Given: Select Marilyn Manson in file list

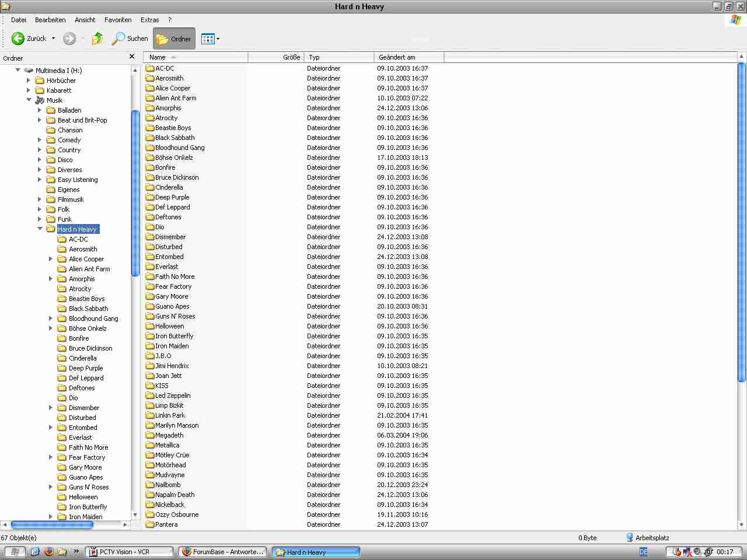Looking at the screenshot, I should pyautogui.click(x=177, y=425).
